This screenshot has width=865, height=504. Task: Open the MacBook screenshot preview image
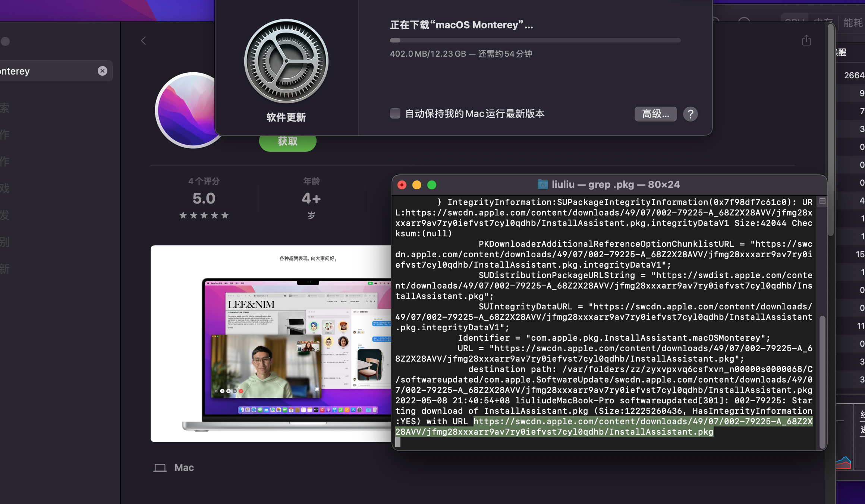click(271, 343)
